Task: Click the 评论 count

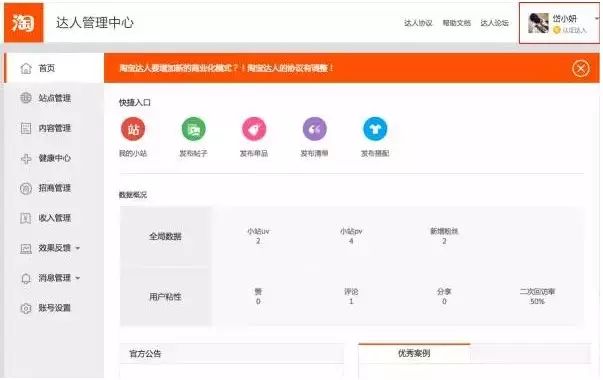Action: [351, 302]
